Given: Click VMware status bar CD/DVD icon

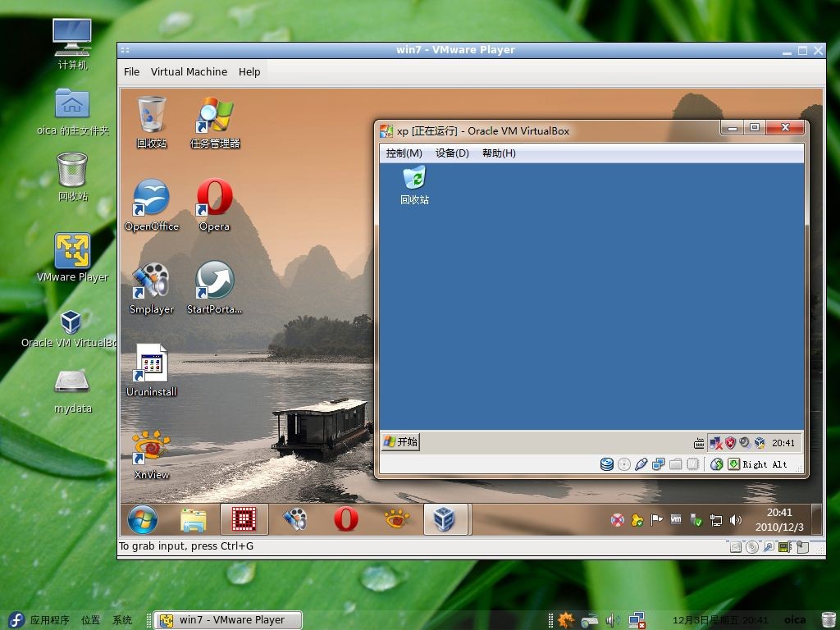Looking at the screenshot, I should pyautogui.click(x=752, y=547).
